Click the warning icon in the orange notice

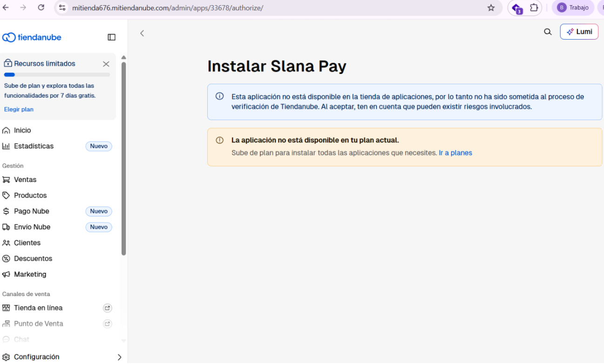coord(219,140)
